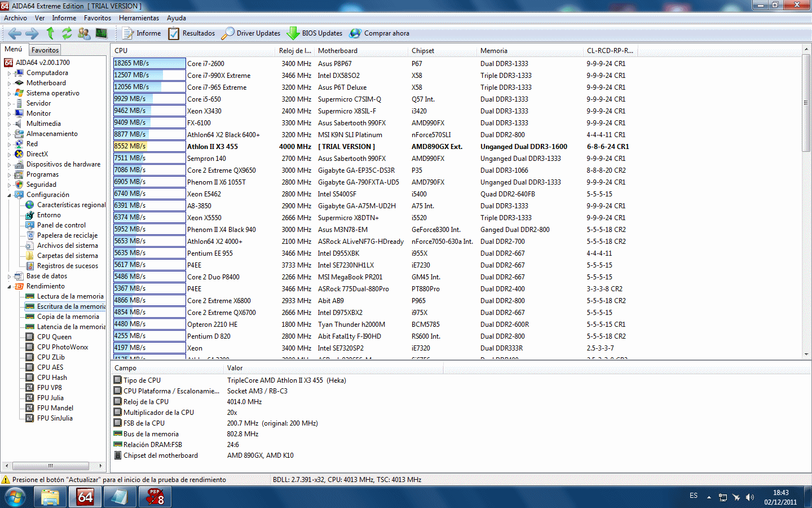This screenshot has height=508, width=812.
Task: Open BIOS Updates
Action: 315,33
